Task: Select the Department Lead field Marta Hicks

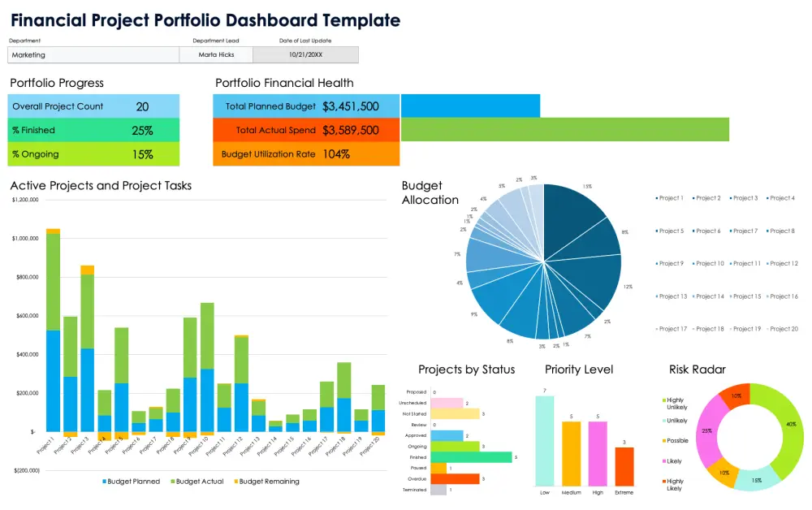Action: click(x=216, y=54)
